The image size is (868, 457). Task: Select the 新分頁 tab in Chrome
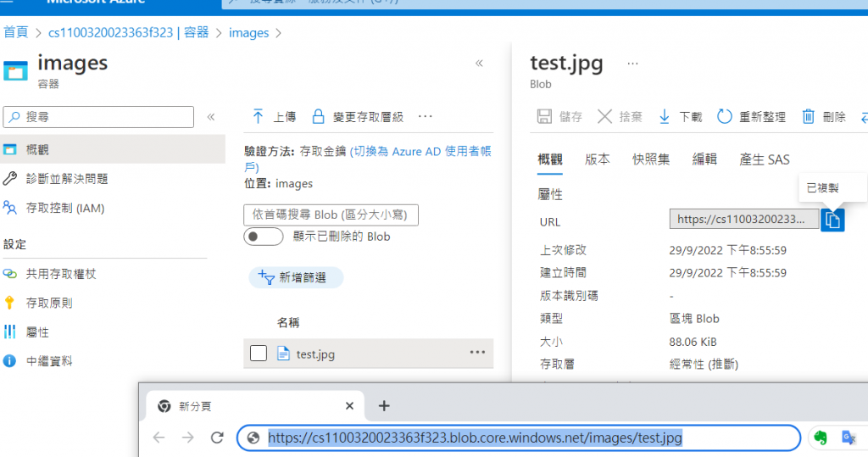(x=255, y=406)
